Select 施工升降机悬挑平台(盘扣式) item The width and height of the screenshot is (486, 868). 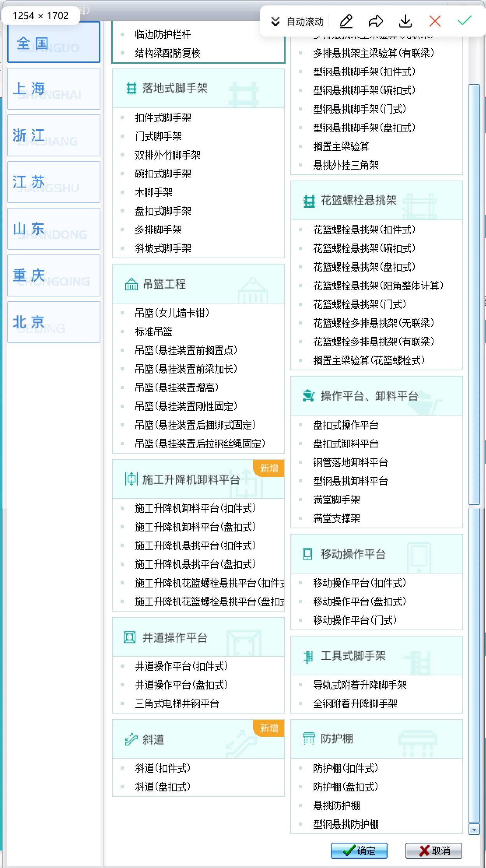(x=195, y=565)
